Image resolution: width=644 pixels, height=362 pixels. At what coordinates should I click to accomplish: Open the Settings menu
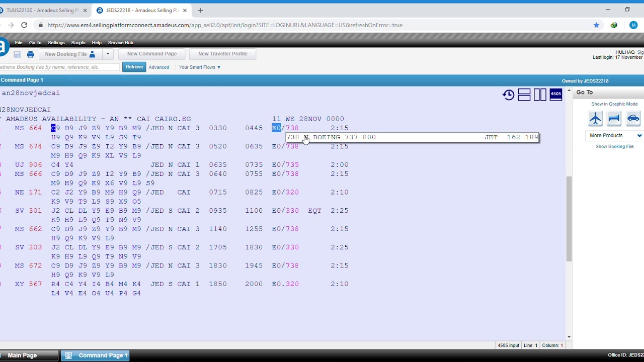pyautogui.click(x=56, y=43)
